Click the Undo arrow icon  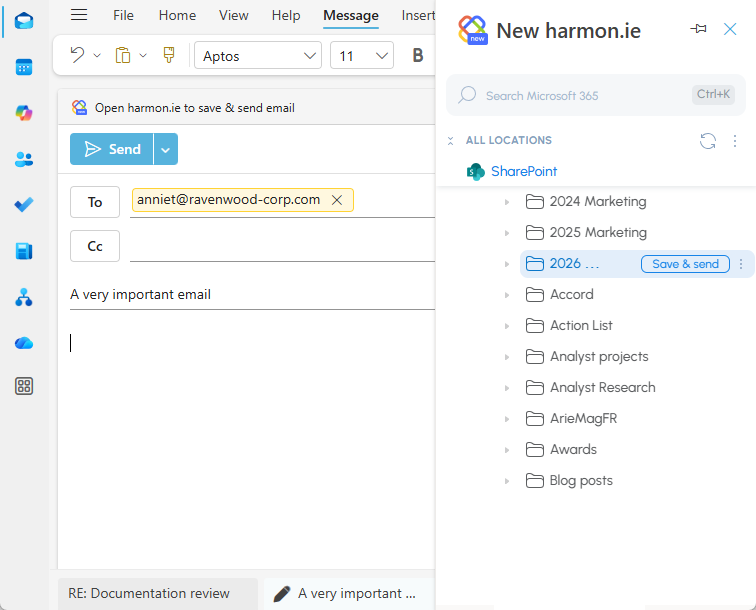tap(77, 55)
